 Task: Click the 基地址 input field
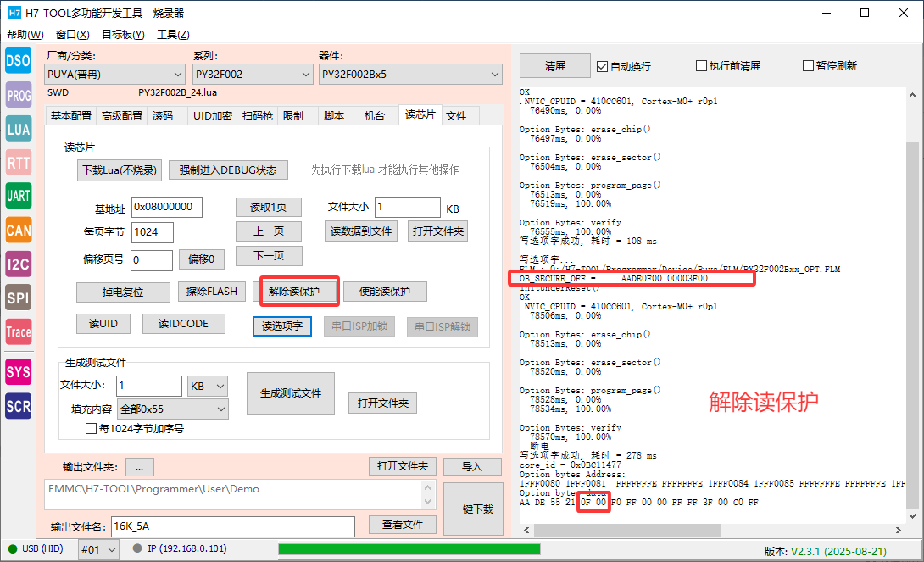tap(166, 207)
